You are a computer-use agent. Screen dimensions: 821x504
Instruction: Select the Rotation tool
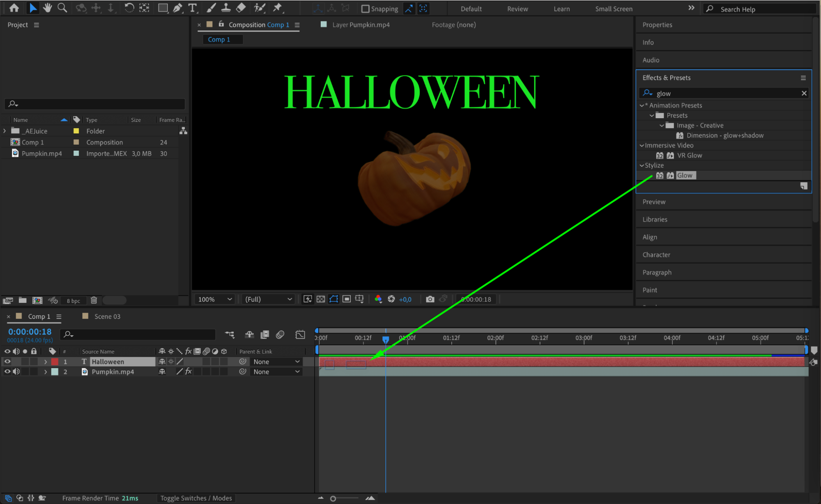click(129, 8)
